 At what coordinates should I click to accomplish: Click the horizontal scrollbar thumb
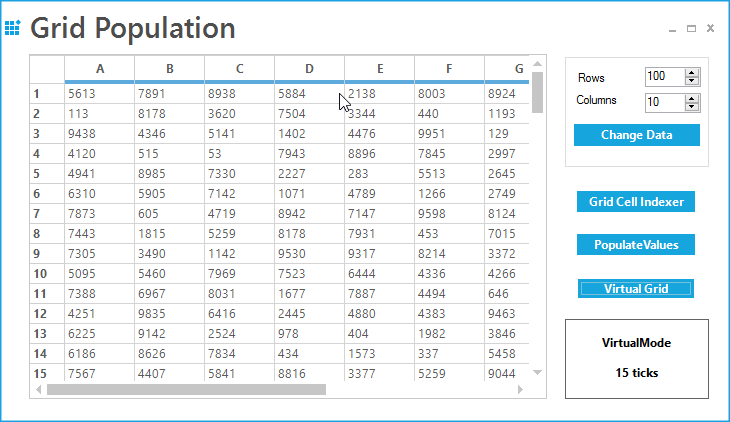point(186,389)
